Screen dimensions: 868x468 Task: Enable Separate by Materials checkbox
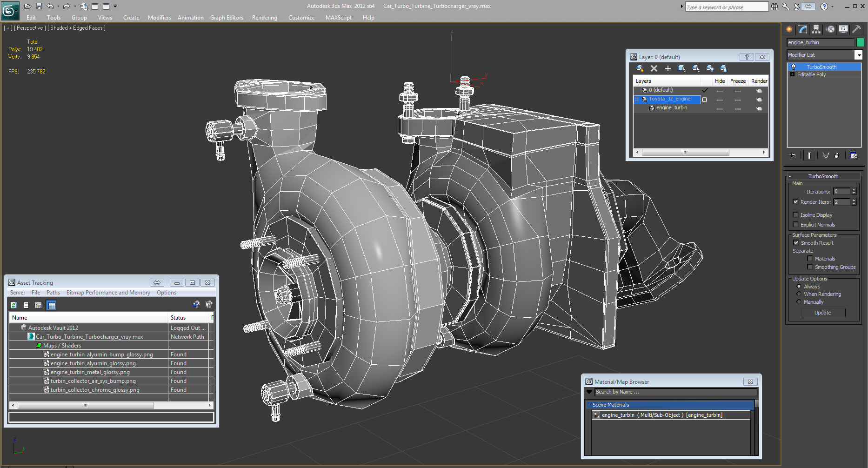810,259
